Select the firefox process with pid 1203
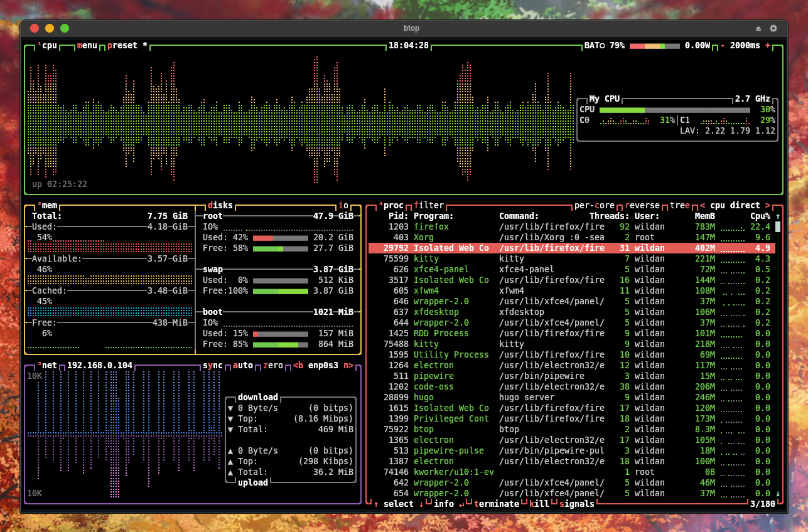 [572, 226]
